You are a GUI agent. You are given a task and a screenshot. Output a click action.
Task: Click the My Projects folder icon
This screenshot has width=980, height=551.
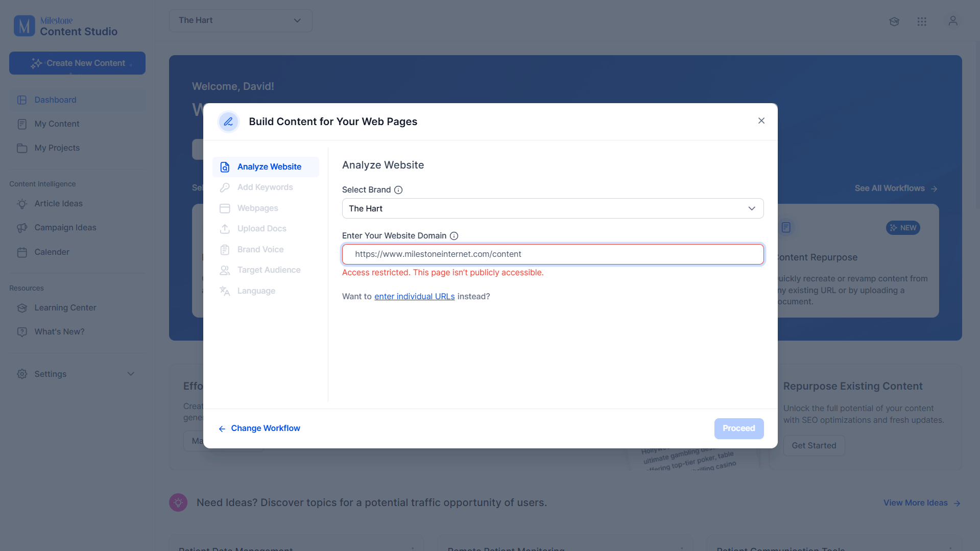pos(22,148)
